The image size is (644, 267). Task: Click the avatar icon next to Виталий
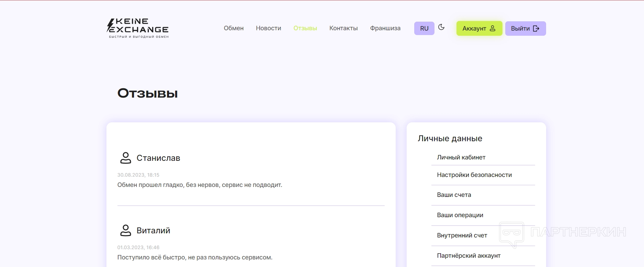(x=126, y=231)
